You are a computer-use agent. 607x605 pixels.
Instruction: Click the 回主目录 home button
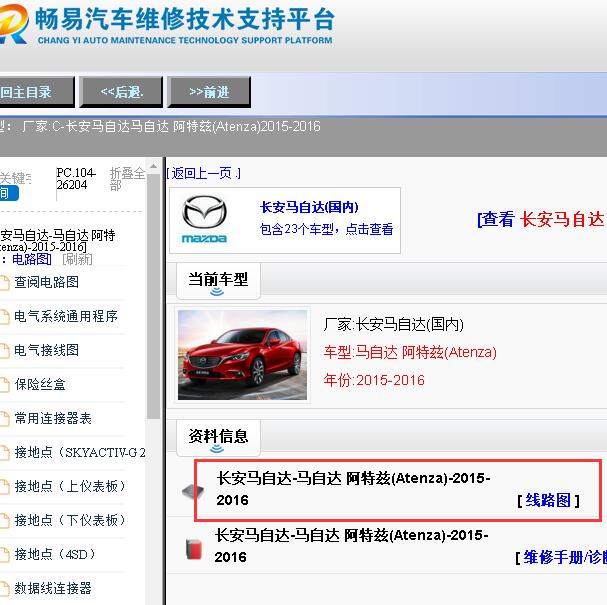[36, 92]
